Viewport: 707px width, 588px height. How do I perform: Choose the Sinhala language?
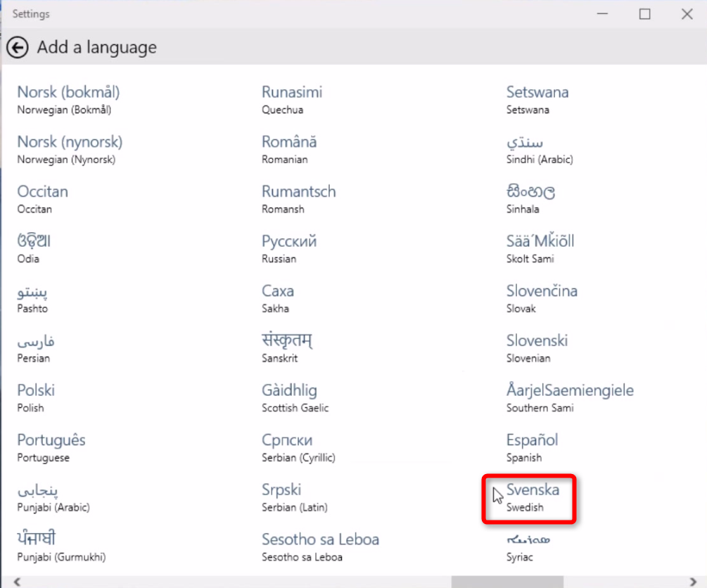pyautogui.click(x=530, y=199)
